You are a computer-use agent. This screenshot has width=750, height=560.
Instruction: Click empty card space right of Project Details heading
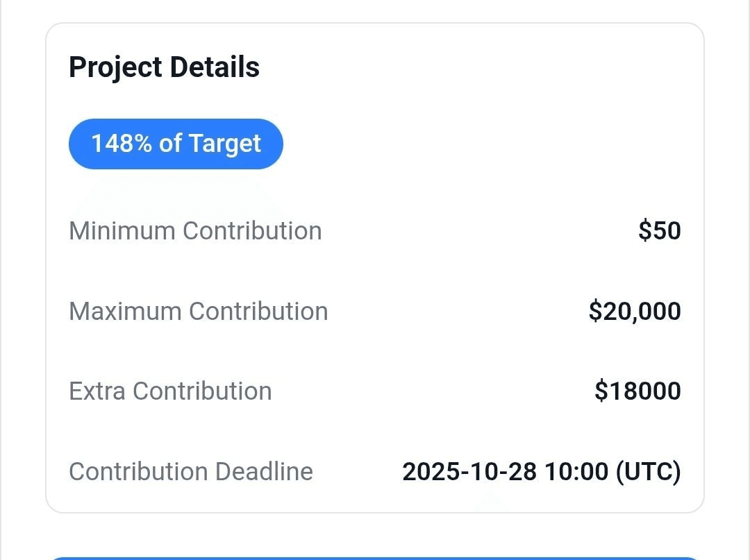coord(486,68)
